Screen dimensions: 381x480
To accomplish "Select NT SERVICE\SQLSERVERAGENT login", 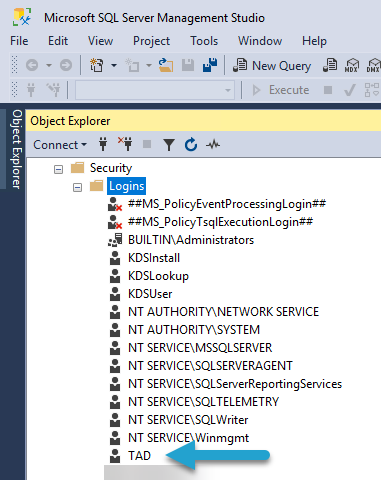I will 210,366.
